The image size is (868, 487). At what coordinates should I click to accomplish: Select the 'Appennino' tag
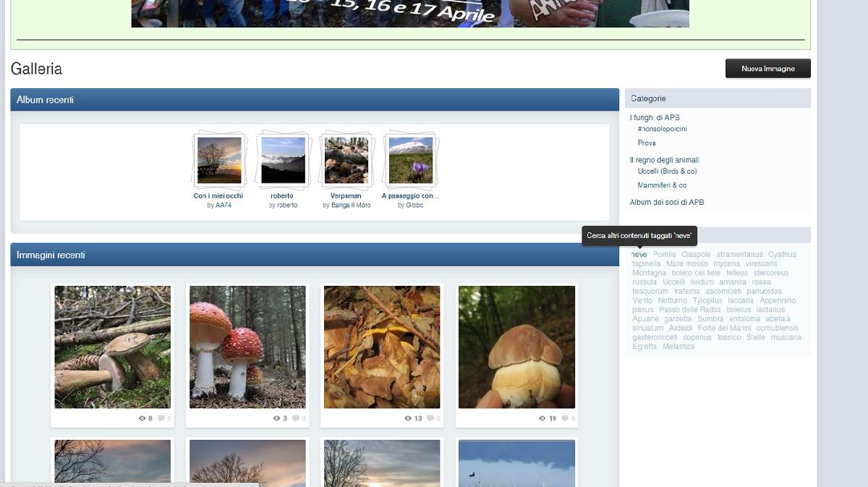[x=778, y=301]
